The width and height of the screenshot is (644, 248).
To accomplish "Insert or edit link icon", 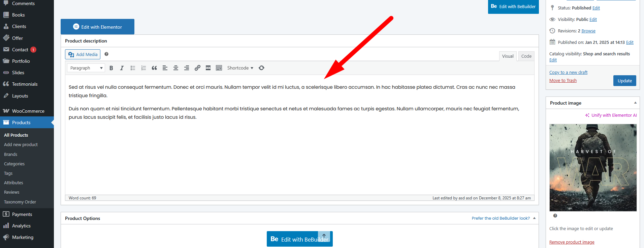I will click(197, 68).
